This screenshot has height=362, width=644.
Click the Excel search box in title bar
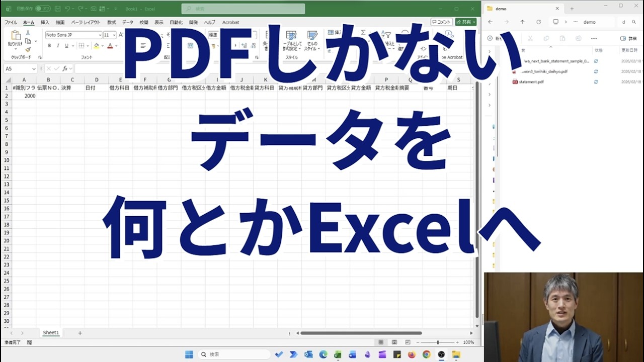click(x=243, y=9)
